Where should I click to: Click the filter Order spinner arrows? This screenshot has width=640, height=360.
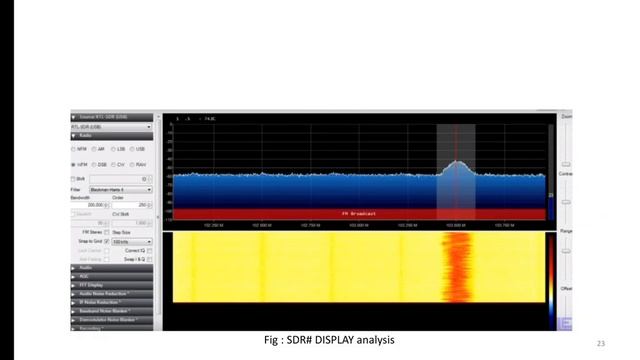click(x=150, y=205)
